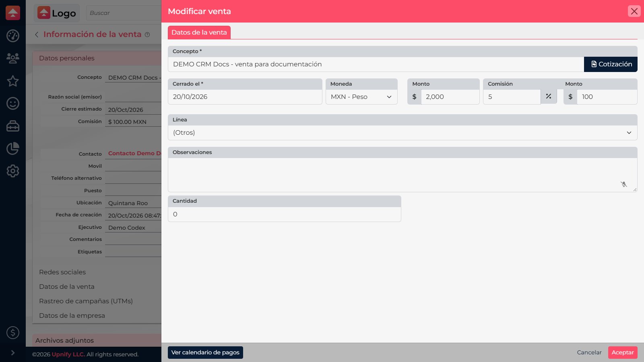Open the briefcase icon in sidebar

click(x=13, y=126)
